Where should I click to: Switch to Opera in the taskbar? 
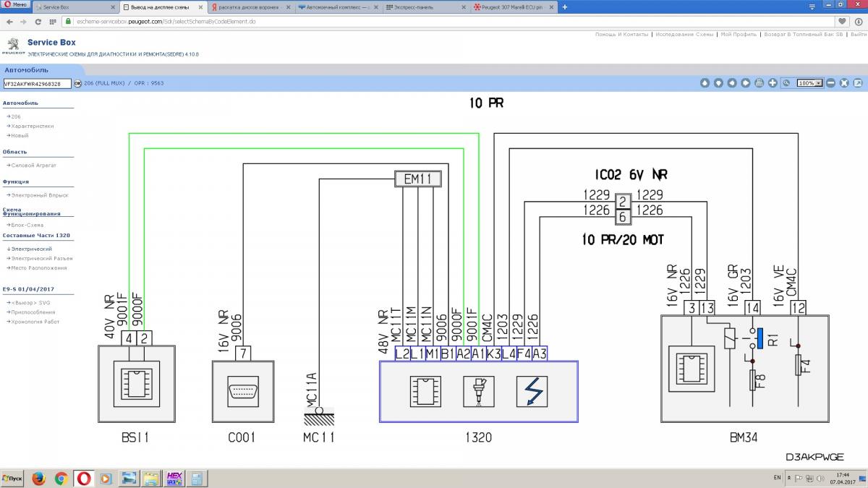pos(83,478)
